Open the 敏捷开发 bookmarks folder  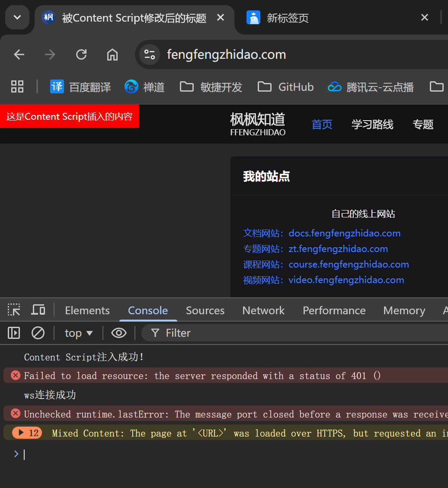pos(211,87)
